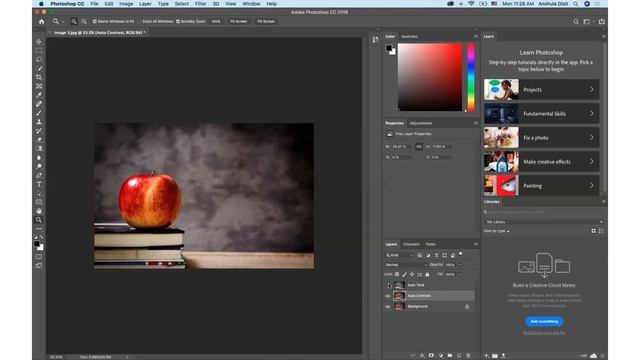Open the Image menu
640x360 pixels.
[x=126, y=4]
